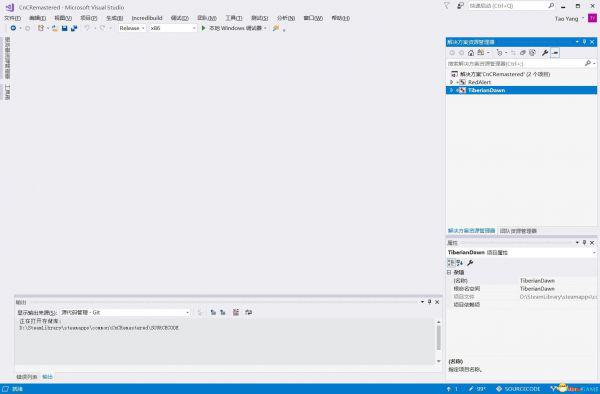Toggle alphabetical sort in Properties panel
The height and width of the screenshot is (394, 600).
tap(460, 263)
